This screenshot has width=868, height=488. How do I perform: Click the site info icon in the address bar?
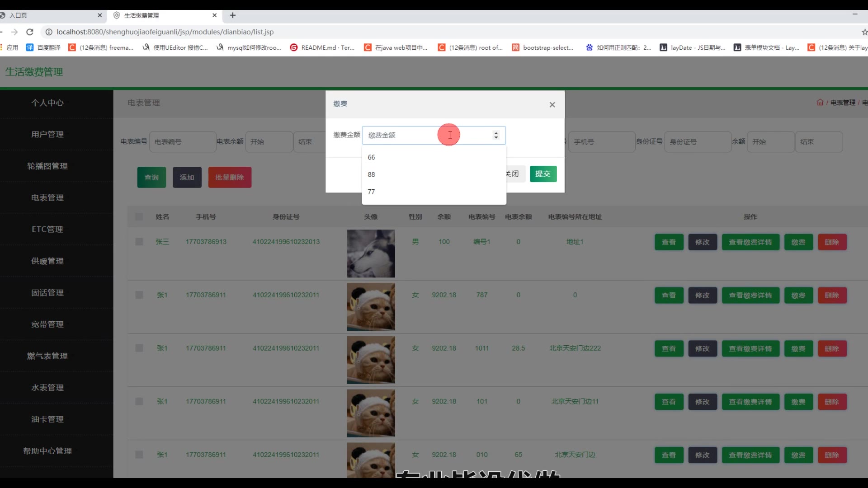point(48,32)
